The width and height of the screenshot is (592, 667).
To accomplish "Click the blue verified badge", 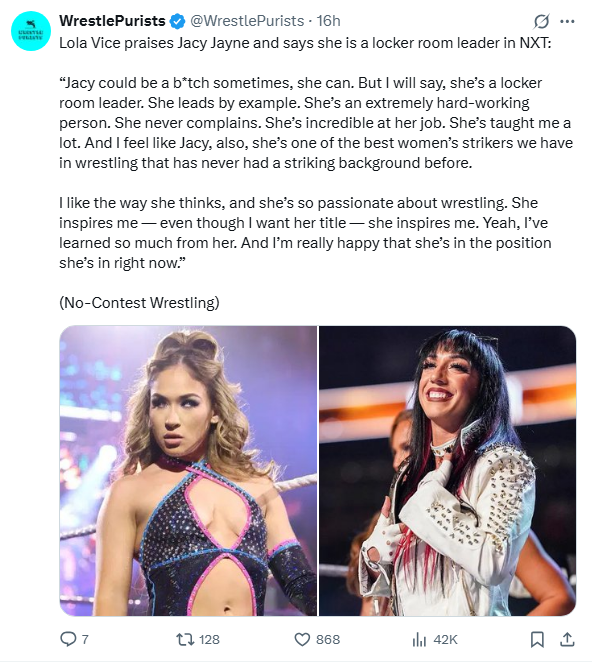I will (178, 21).
